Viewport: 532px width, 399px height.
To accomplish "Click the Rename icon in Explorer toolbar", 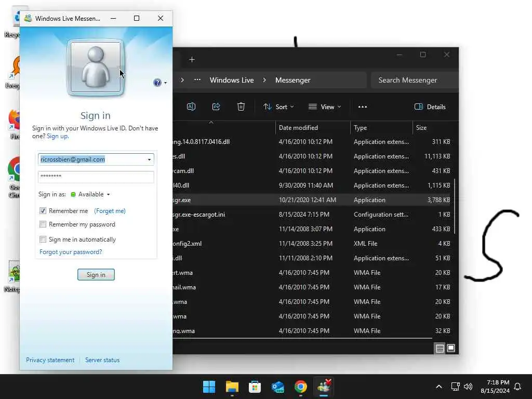I will pyautogui.click(x=191, y=107).
